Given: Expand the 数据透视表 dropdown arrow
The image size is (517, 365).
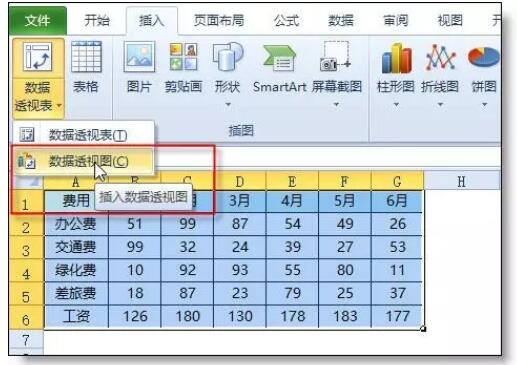Looking at the screenshot, I should [x=59, y=106].
